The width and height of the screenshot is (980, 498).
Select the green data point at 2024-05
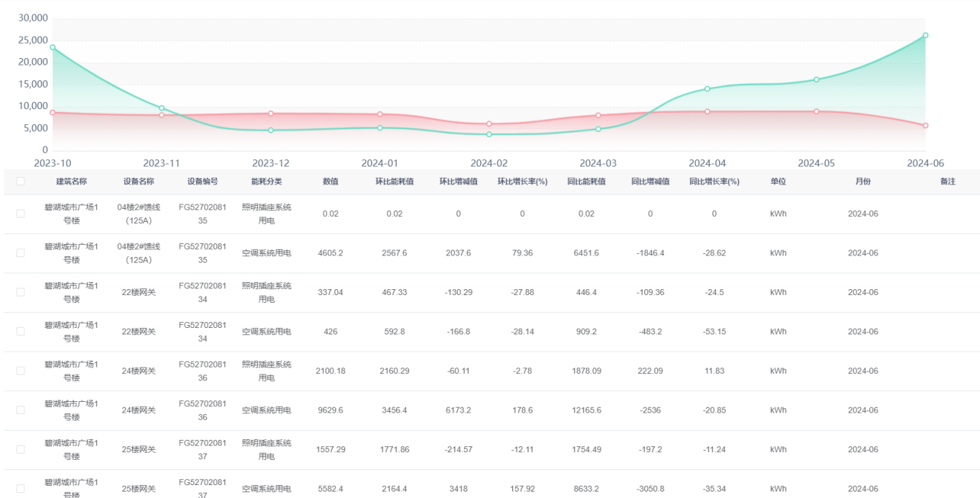click(816, 80)
